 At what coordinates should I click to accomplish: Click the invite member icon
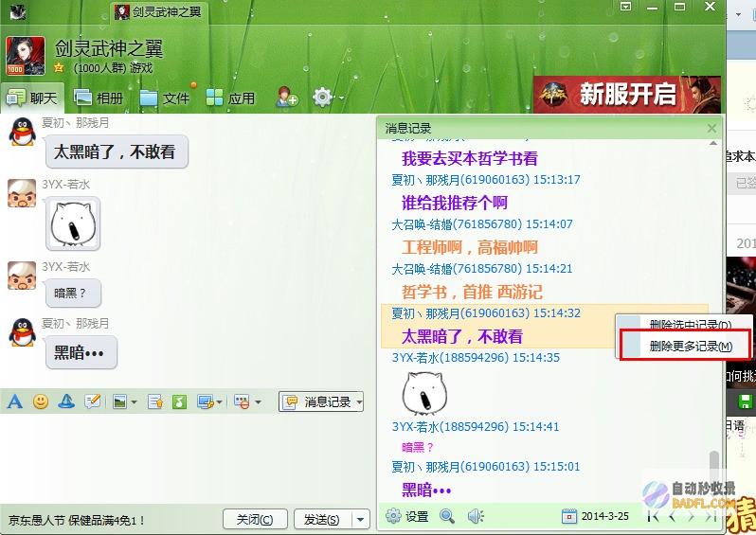(x=286, y=98)
